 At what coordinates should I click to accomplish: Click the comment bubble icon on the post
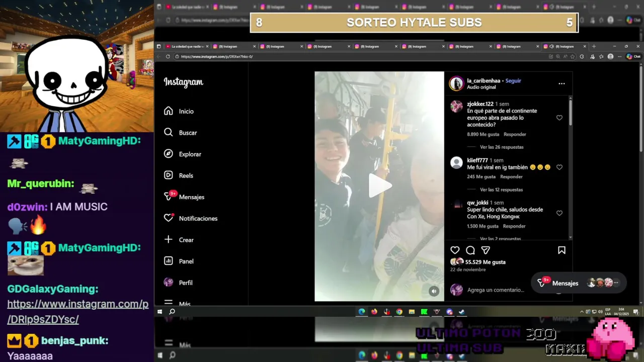470,250
